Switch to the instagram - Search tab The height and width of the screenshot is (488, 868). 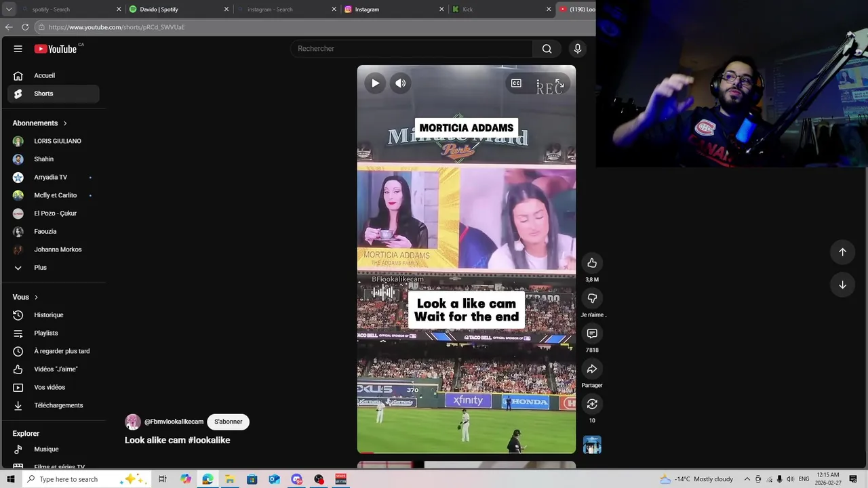(x=286, y=9)
